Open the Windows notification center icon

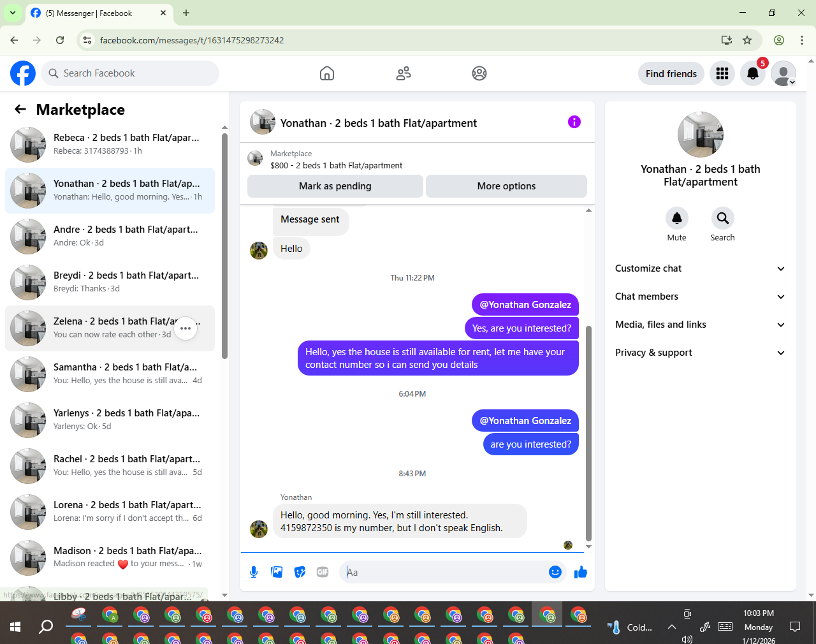[x=795, y=627]
